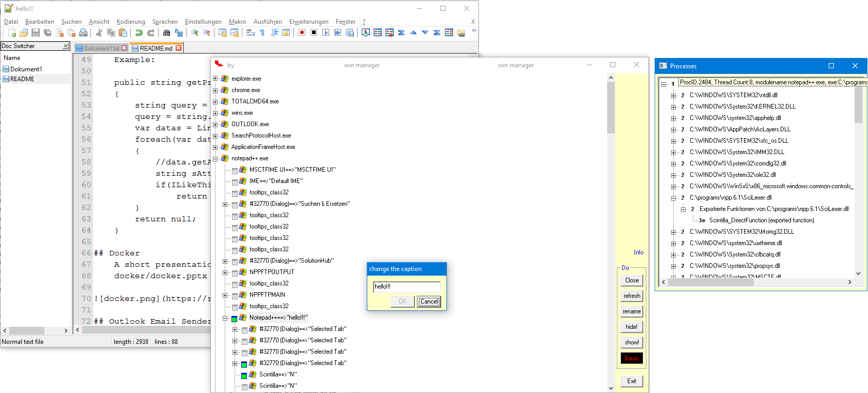Click the Open file folder icon
The width and height of the screenshot is (868, 393).
point(24,33)
